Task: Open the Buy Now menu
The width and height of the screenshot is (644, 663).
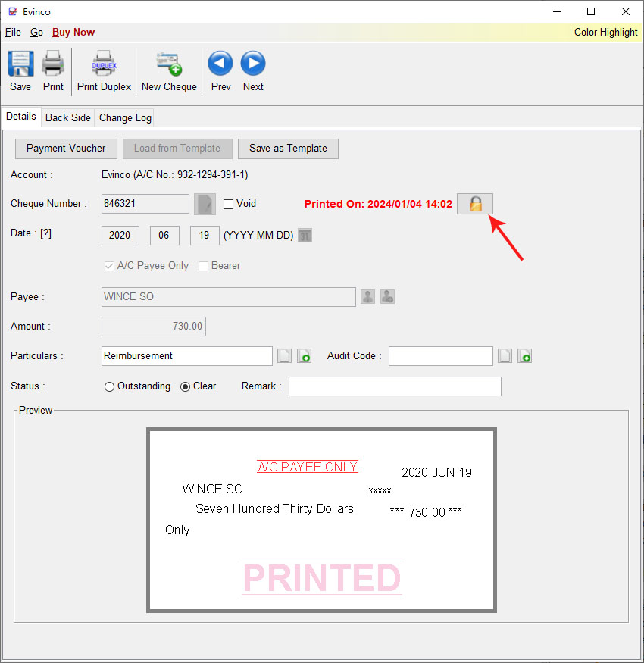Action: [x=73, y=32]
